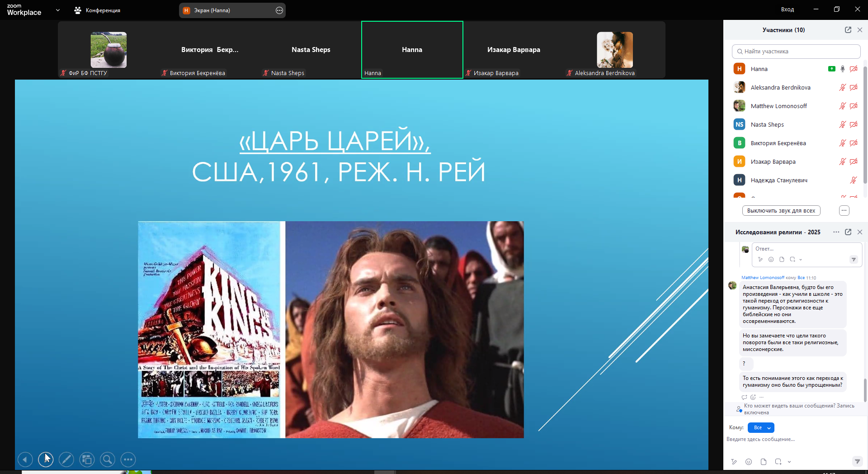This screenshot has height=474, width=868.
Task: Click the Вход sign-in link
Action: (788, 9)
